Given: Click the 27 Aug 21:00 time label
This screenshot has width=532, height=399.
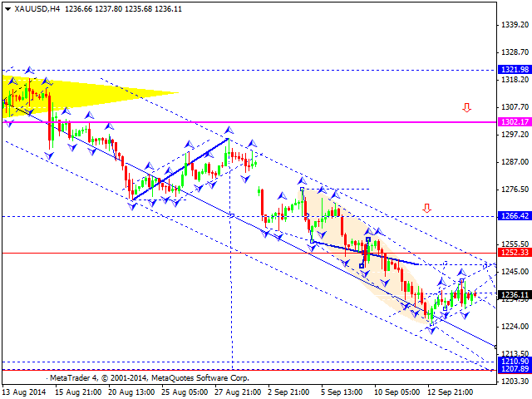Looking at the screenshot, I should pyautogui.click(x=239, y=392).
